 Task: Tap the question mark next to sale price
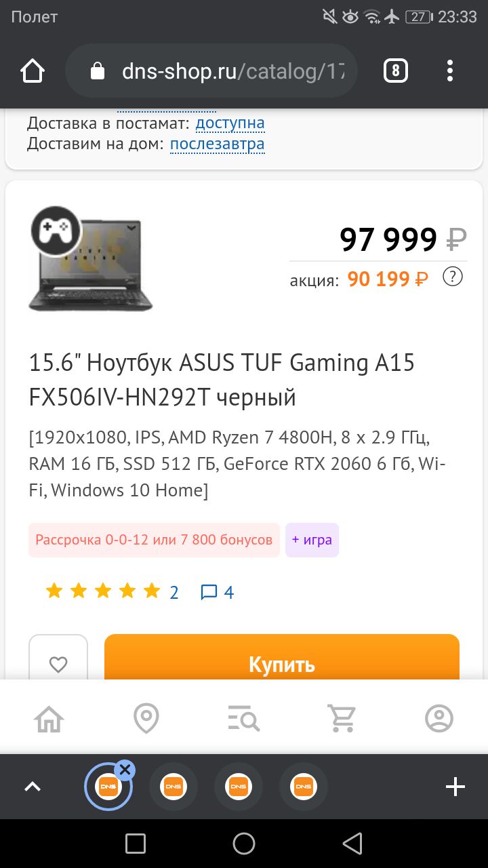pos(452,277)
